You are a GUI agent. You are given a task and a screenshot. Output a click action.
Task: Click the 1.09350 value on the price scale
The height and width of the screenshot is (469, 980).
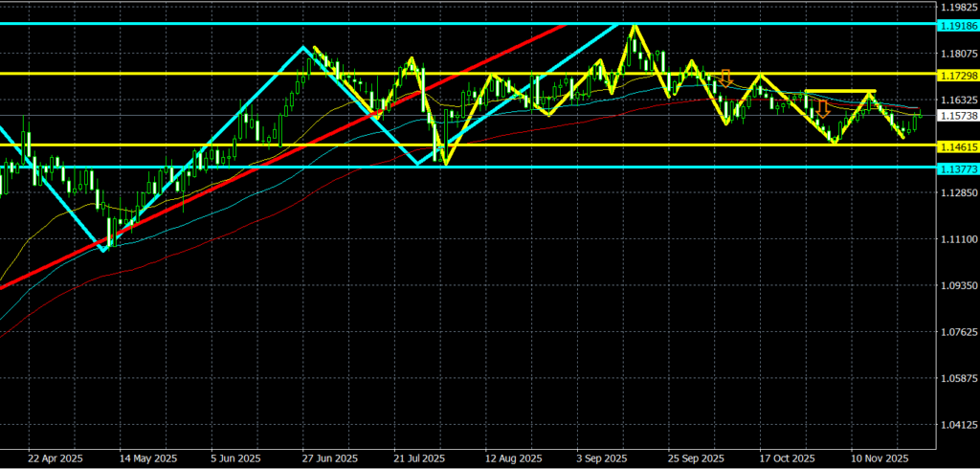click(x=955, y=286)
